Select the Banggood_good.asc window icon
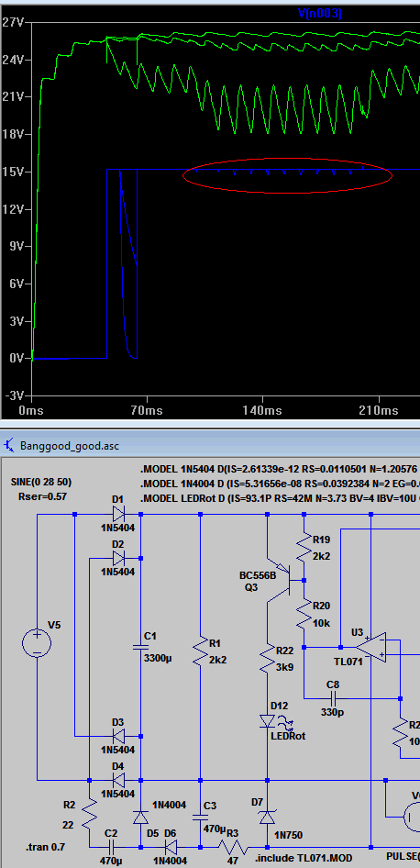 (9, 445)
